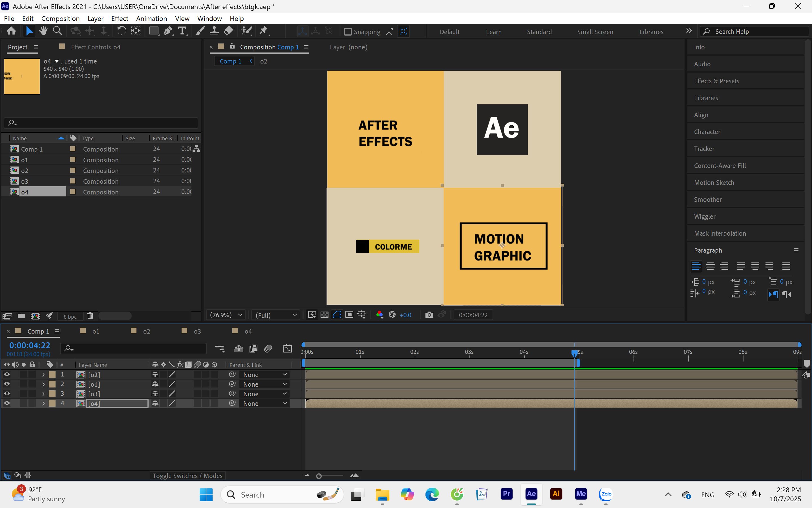Viewport: 812px width, 508px height.
Task: Choose the Rectangle shape tool
Action: coord(154,31)
